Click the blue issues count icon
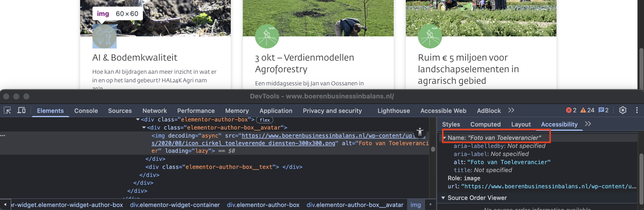The width and height of the screenshot is (644, 210). point(603,111)
